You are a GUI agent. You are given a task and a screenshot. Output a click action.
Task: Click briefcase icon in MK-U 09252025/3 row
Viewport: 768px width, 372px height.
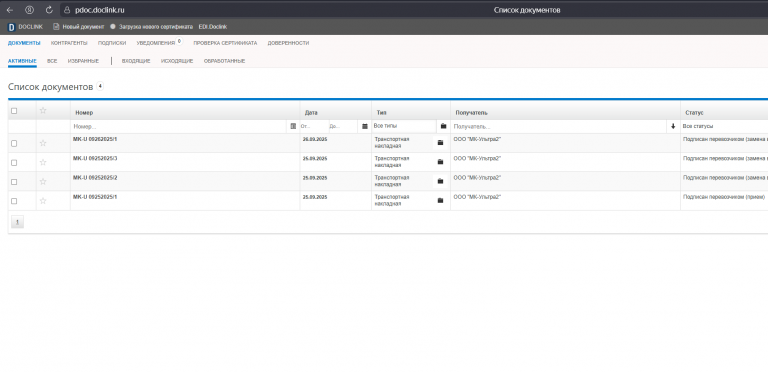(440, 162)
